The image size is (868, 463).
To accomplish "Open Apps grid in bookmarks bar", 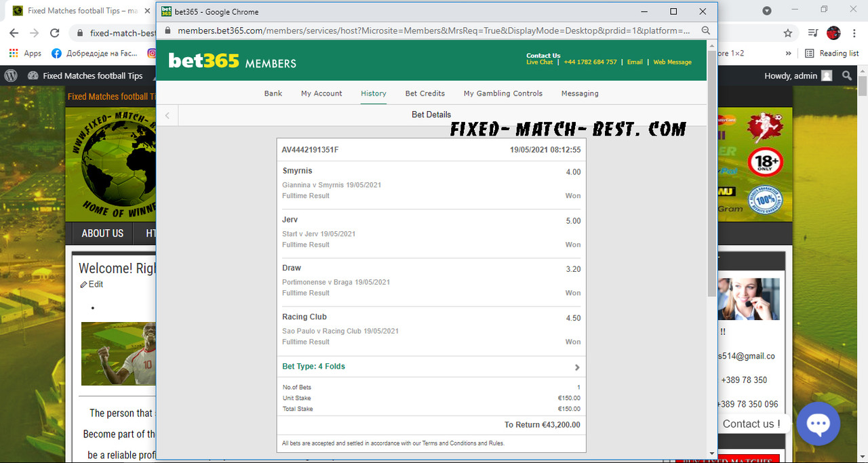I will (25, 53).
